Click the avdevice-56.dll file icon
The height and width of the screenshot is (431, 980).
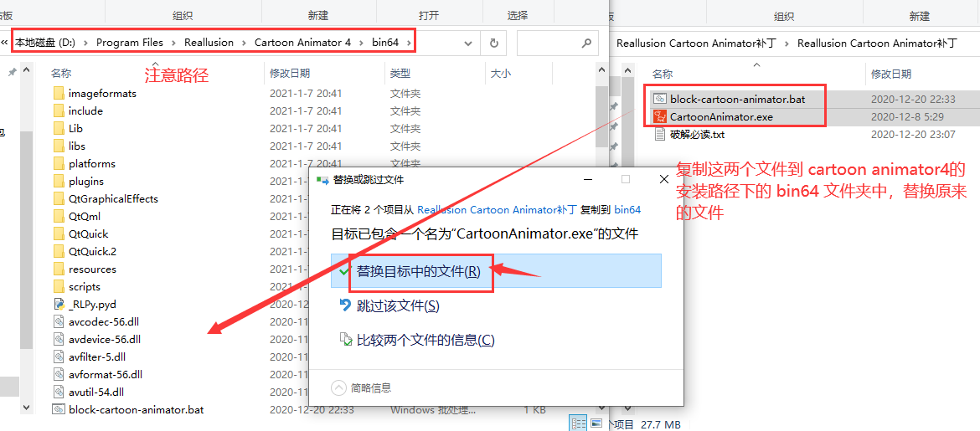click(x=59, y=340)
